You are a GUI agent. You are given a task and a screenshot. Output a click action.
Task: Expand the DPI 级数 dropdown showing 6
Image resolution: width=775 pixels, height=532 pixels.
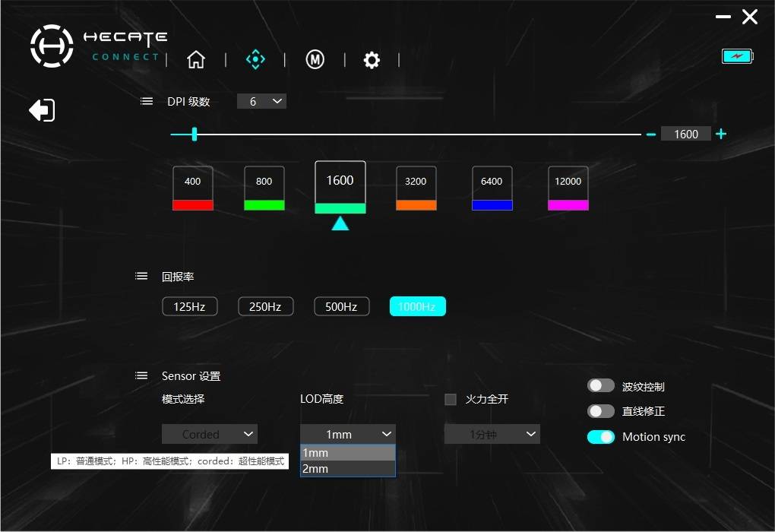pos(261,101)
